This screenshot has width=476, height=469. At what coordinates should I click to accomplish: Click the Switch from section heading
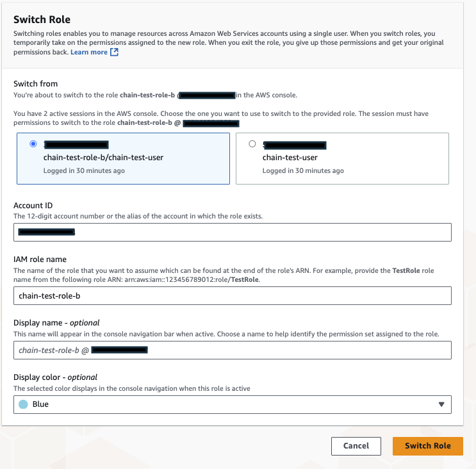tap(36, 84)
